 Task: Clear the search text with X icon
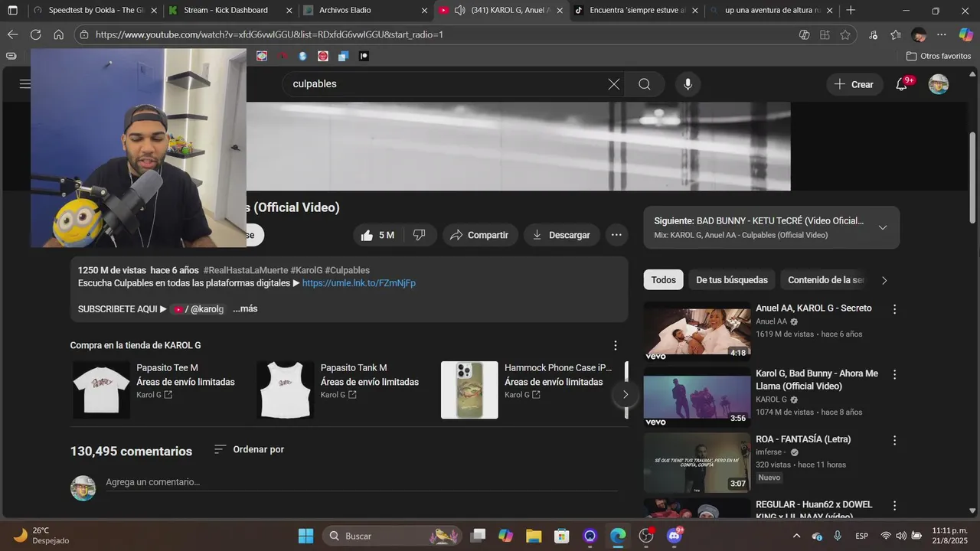(613, 84)
